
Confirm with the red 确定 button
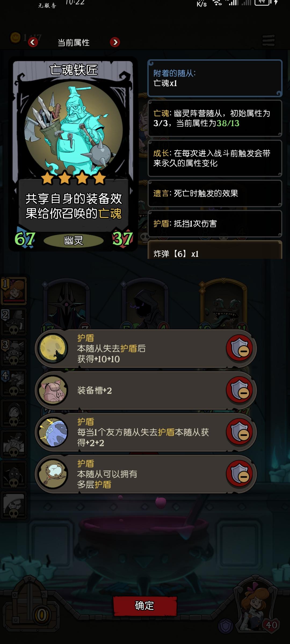(x=145, y=606)
